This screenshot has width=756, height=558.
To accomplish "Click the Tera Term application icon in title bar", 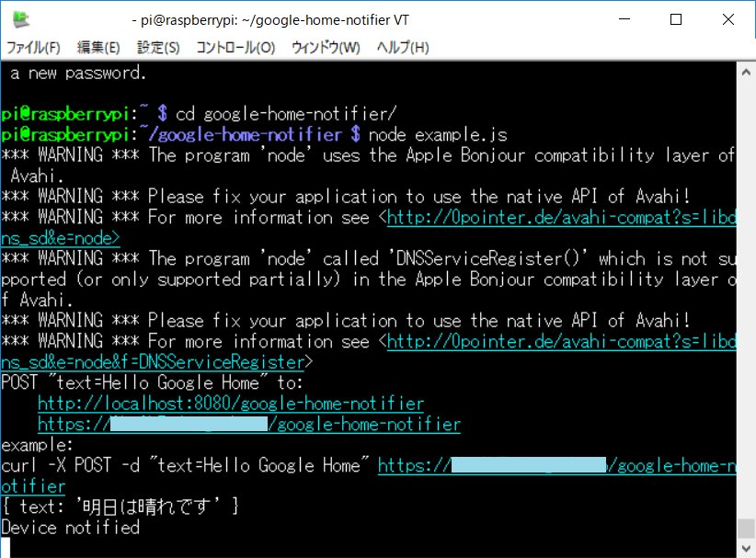I will pyautogui.click(x=21, y=19).
